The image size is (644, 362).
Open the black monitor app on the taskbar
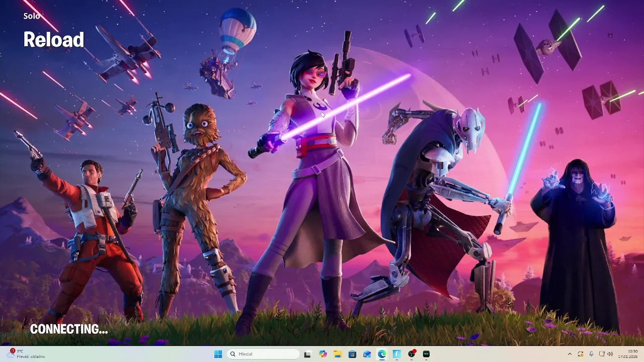[426, 354]
